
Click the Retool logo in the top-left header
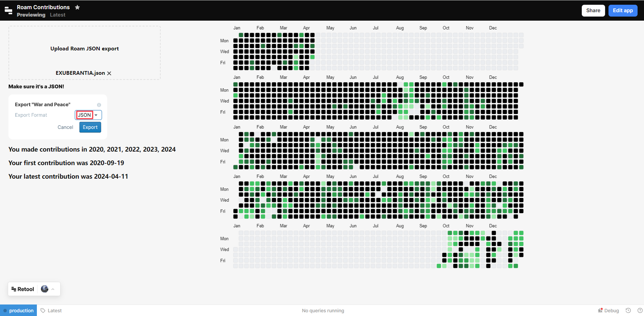click(8, 10)
